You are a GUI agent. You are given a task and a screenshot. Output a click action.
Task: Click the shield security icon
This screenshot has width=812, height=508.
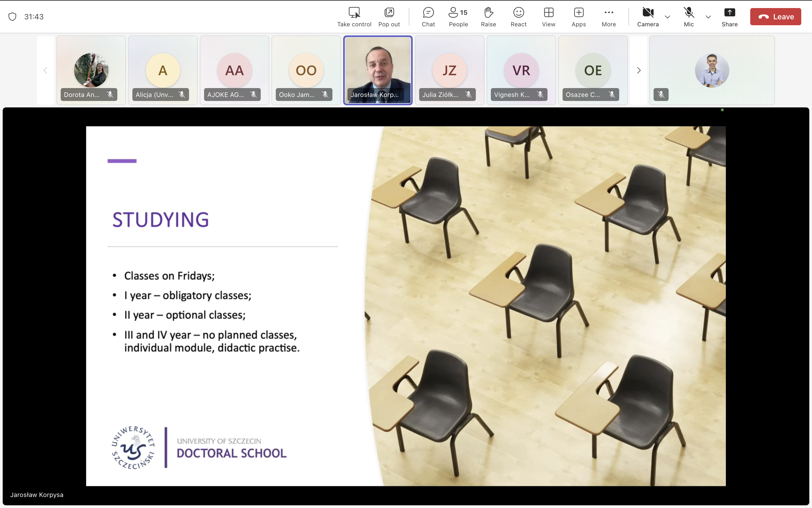[12, 17]
